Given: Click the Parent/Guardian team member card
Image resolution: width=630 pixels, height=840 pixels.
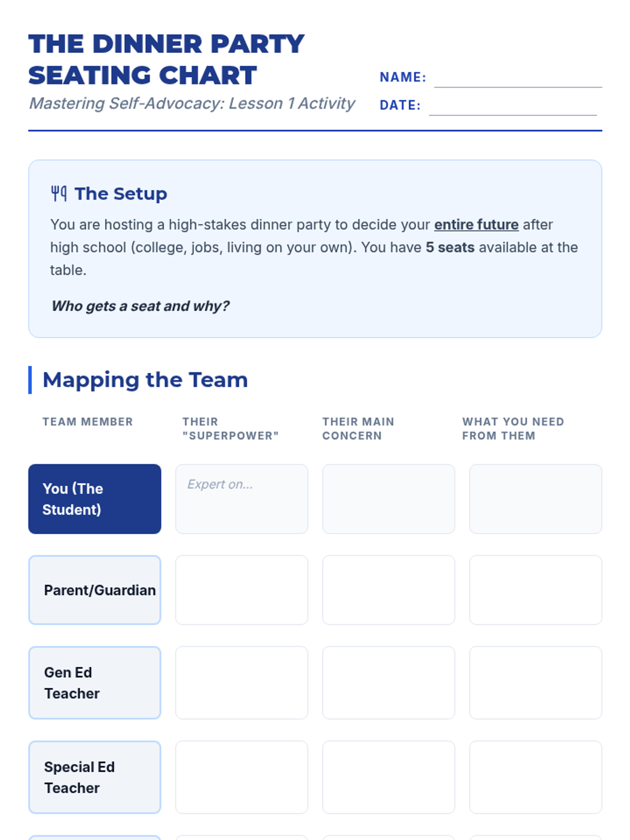Looking at the screenshot, I should pyautogui.click(x=94, y=590).
